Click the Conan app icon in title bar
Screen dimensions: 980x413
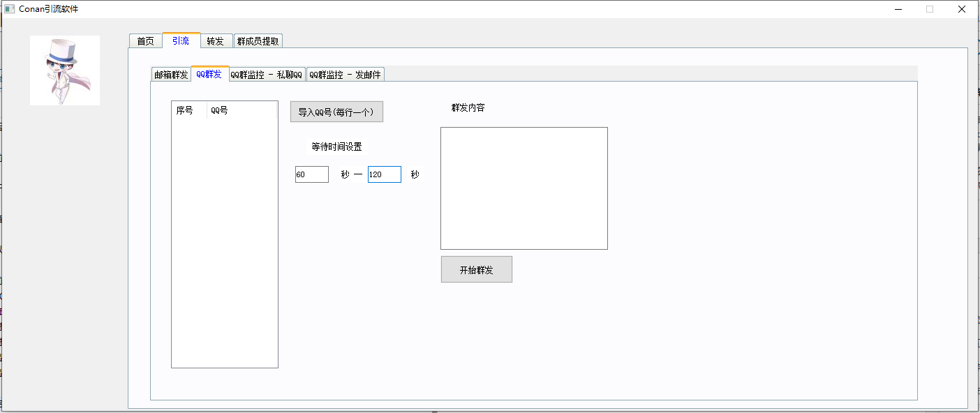pos(10,9)
